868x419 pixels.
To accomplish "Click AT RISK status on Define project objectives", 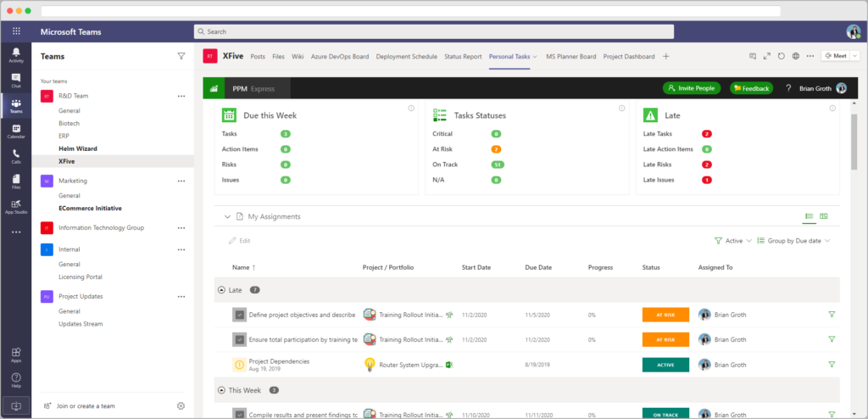I will pos(665,315).
